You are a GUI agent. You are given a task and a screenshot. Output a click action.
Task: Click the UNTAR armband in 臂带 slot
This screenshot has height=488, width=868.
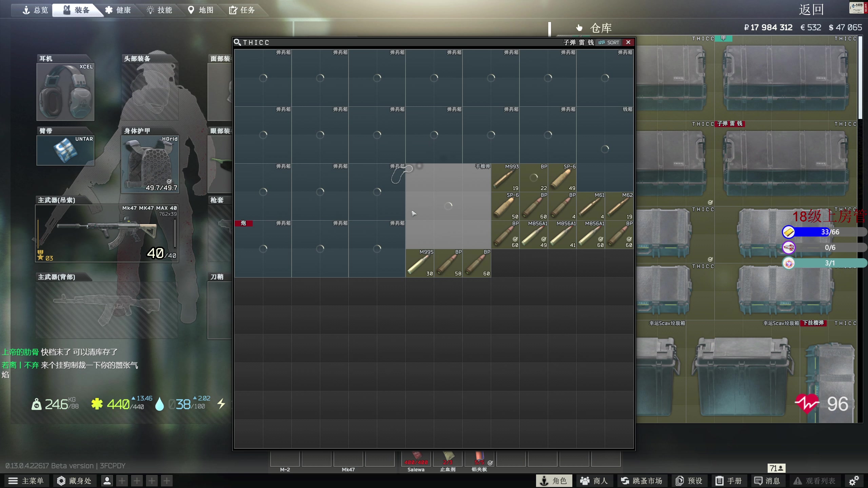[65, 150]
